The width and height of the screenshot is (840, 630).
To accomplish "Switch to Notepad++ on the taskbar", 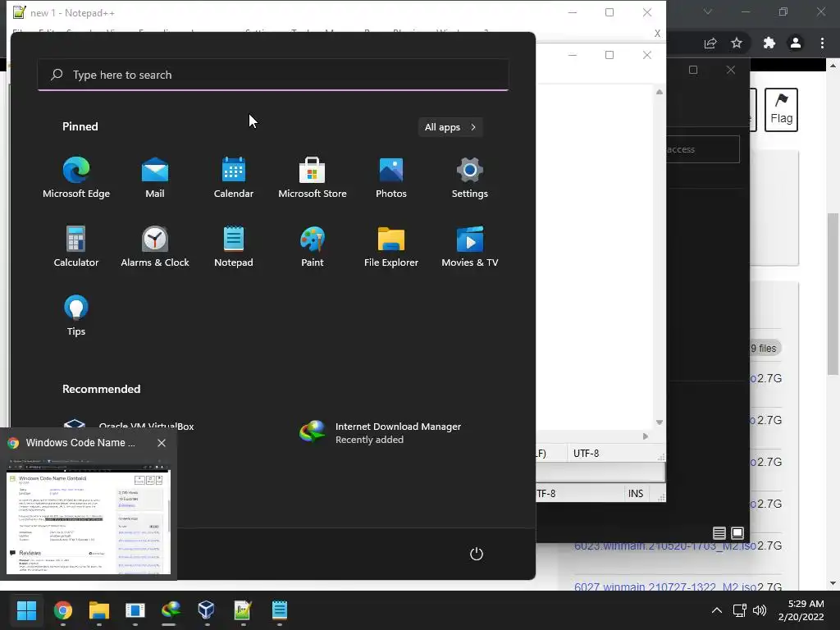I will pyautogui.click(x=243, y=610).
